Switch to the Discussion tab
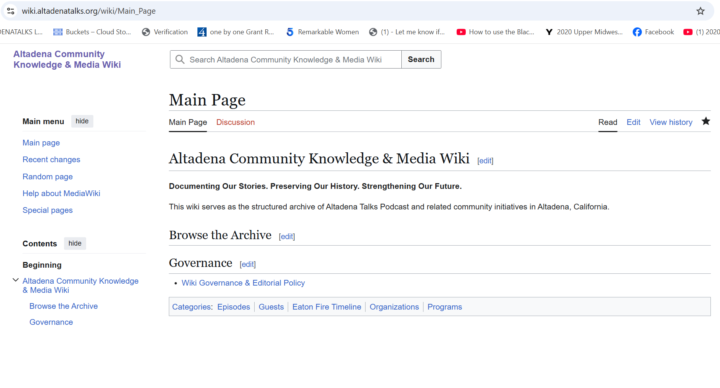Image resolution: width=720 pixels, height=388 pixels. [x=236, y=122]
